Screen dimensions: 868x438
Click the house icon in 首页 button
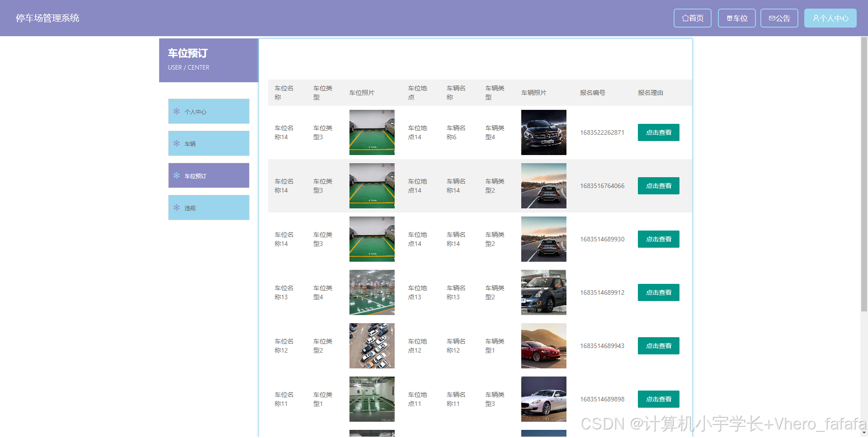coord(685,18)
